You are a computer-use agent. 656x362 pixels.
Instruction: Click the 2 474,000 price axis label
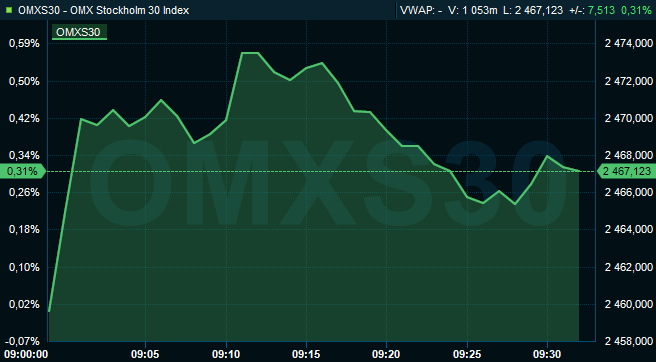point(629,44)
